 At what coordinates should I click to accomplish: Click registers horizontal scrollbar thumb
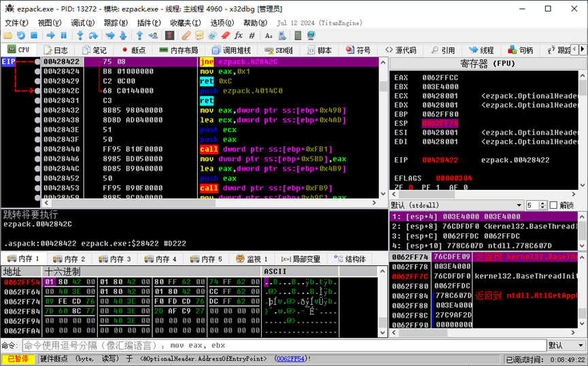427,194
